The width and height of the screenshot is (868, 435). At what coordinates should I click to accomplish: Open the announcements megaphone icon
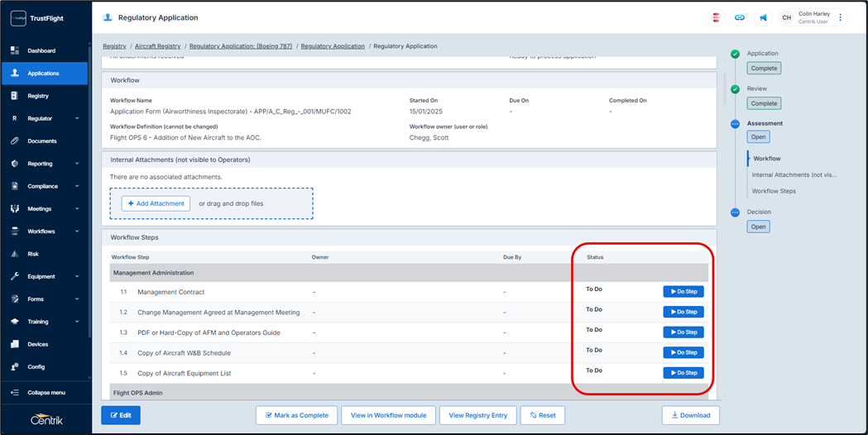coord(763,17)
